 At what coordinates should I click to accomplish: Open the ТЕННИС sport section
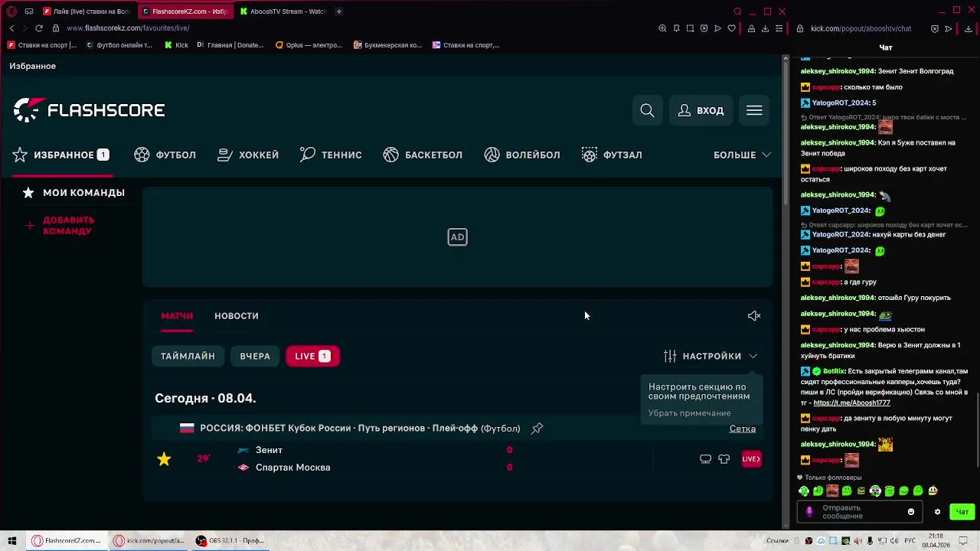click(331, 155)
